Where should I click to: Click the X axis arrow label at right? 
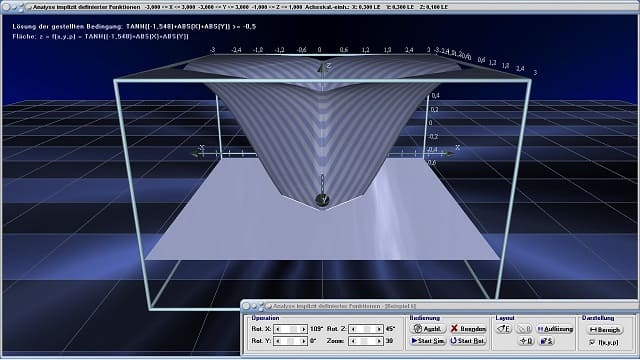click(x=458, y=147)
